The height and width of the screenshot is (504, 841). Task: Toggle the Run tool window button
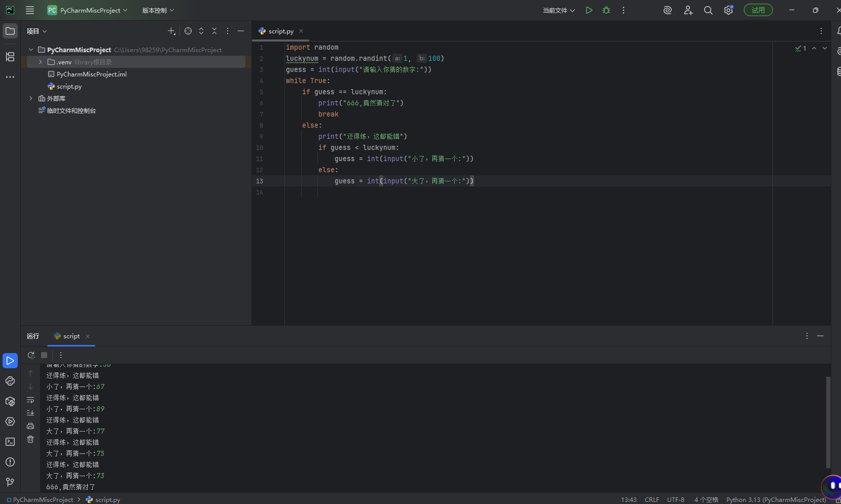click(10, 361)
